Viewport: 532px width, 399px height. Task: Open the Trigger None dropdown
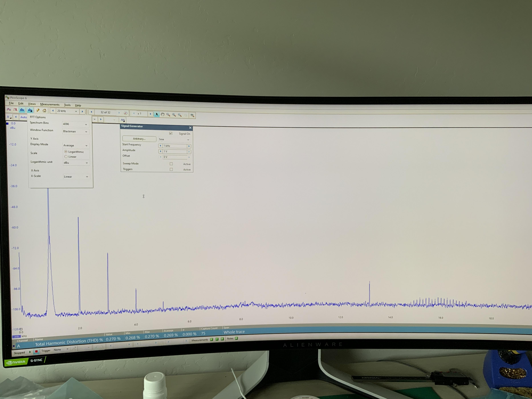coord(61,349)
